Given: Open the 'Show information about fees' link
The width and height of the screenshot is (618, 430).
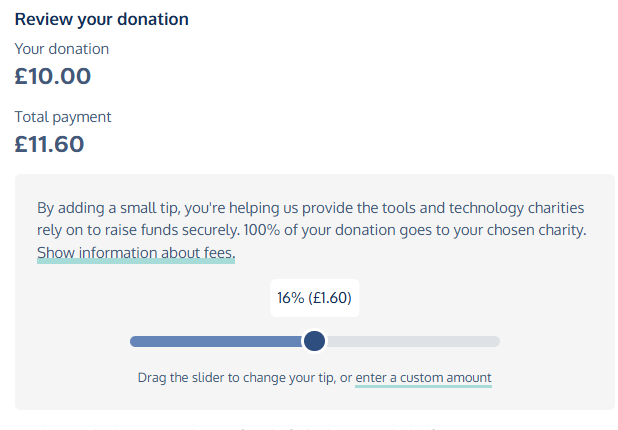Looking at the screenshot, I should 136,252.
